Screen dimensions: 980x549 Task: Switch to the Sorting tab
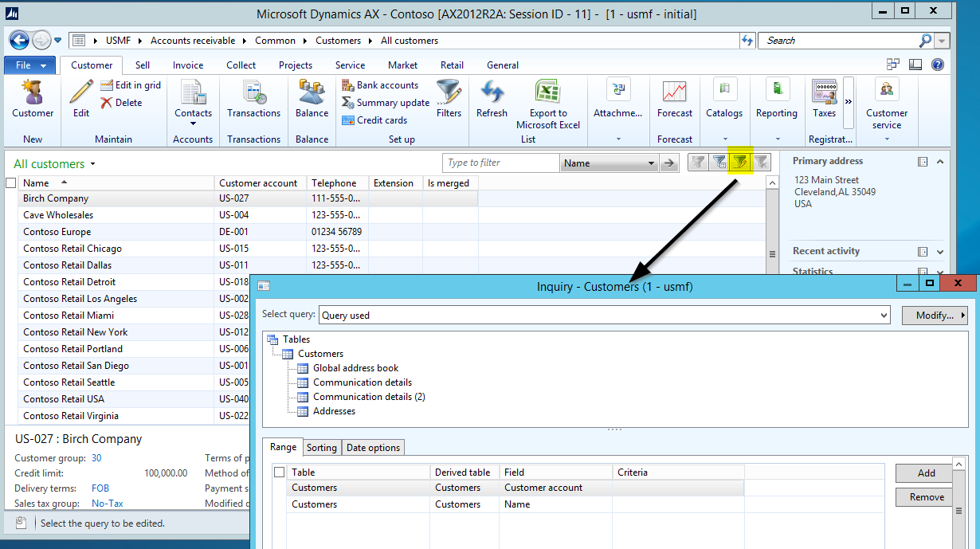[x=321, y=448]
